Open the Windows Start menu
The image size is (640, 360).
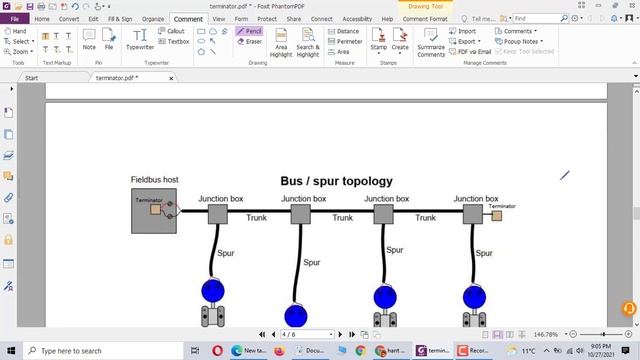coord(11,351)
